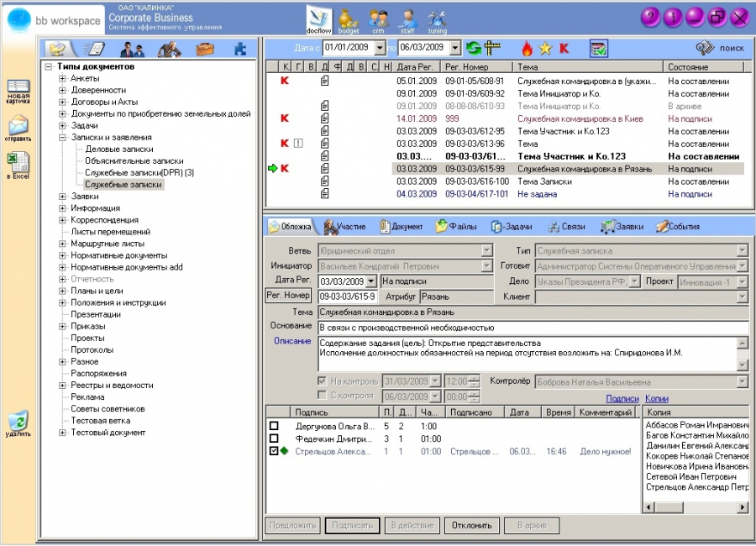Select row Служебная командировка в Киев
Image resolution: width=756 pixels, height=546 pixels.
pos(505,118)
